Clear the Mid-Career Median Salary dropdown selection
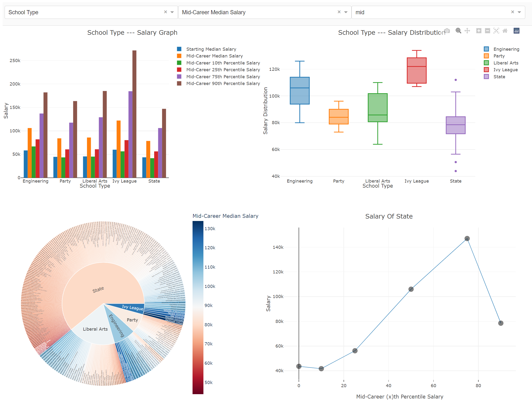Screen dimensions: 532x413 click(x=339, y=12)
